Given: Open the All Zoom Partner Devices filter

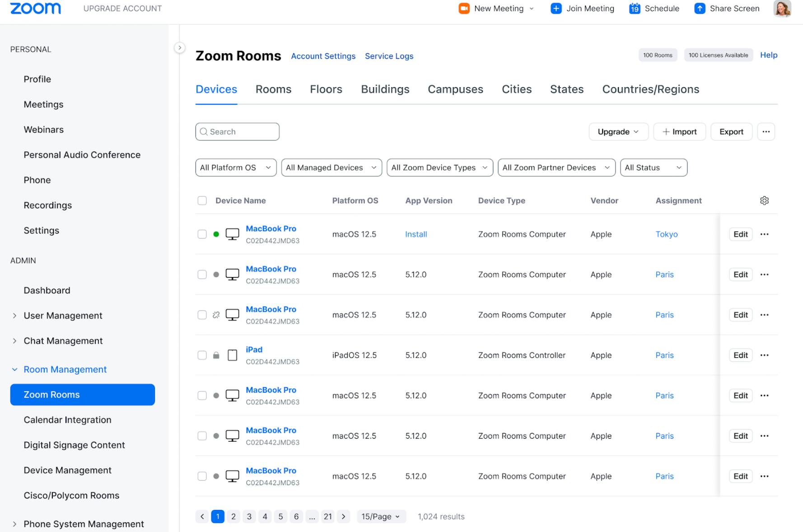Looking at the screenshot, I should 556,167.
